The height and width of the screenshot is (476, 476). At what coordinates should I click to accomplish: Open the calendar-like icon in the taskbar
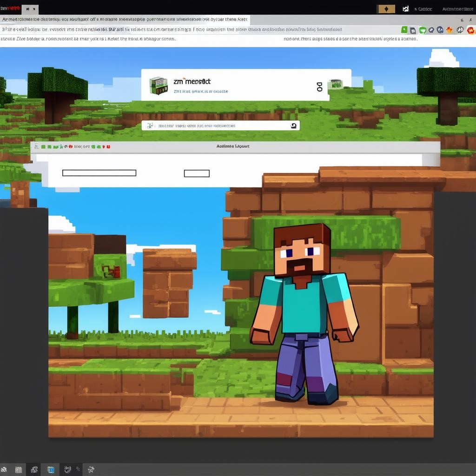(19, 469)
